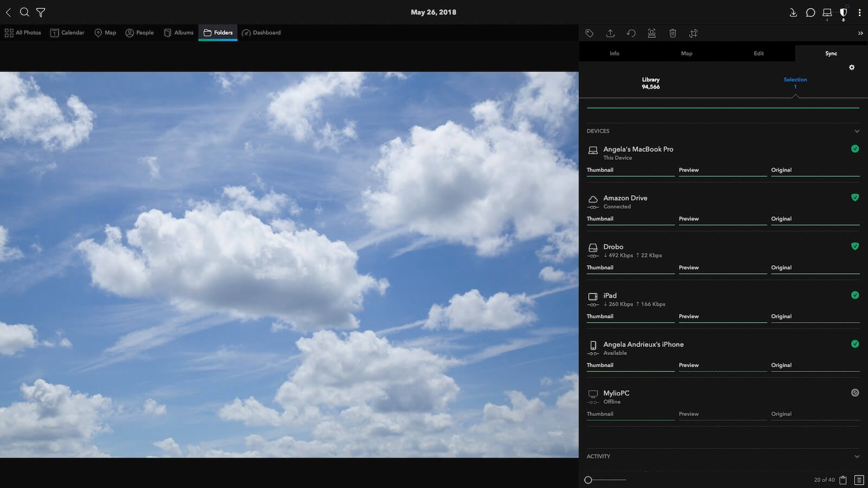Select the crop tool icon
868x488 pixels.
(693, 34)
